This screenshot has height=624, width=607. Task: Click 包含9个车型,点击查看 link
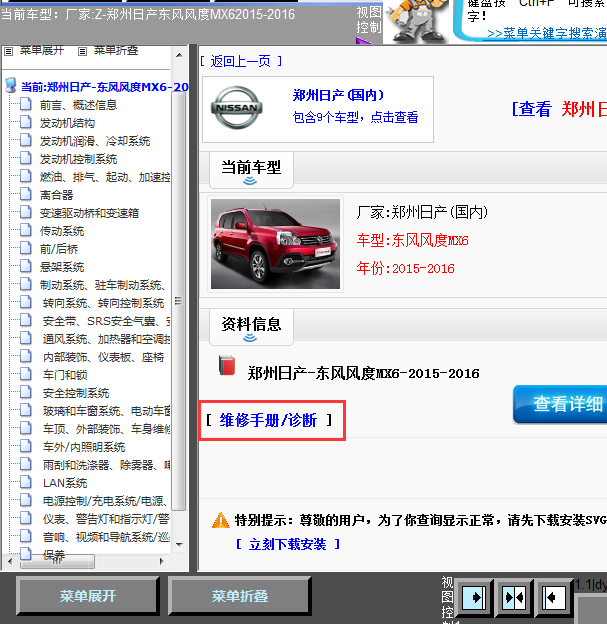[355, 117]
